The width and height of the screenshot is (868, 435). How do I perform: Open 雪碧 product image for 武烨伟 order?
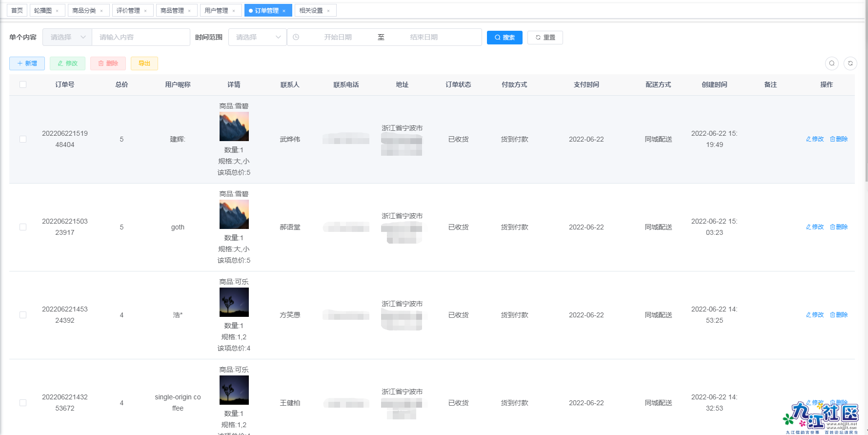[234, 126]
